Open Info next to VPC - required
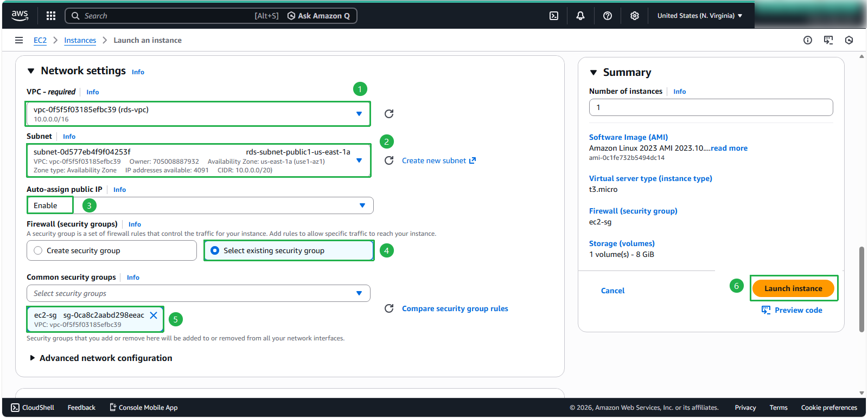Viewport: 868px width, 419px height. click(93, 92)
